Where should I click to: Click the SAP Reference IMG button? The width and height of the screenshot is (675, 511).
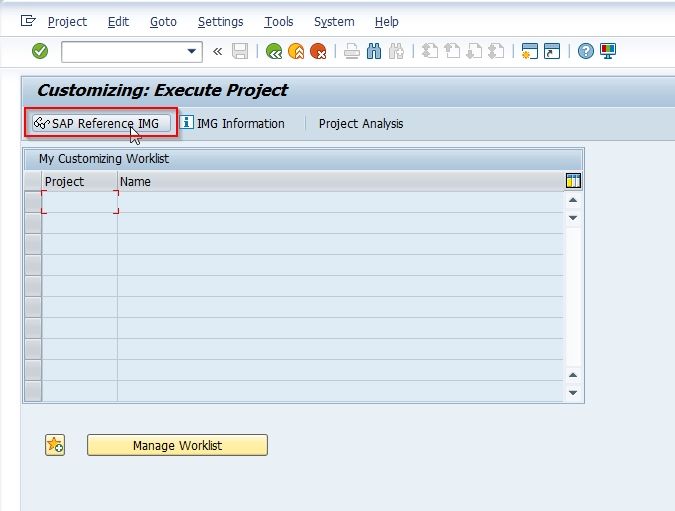(x=101, y=124)
